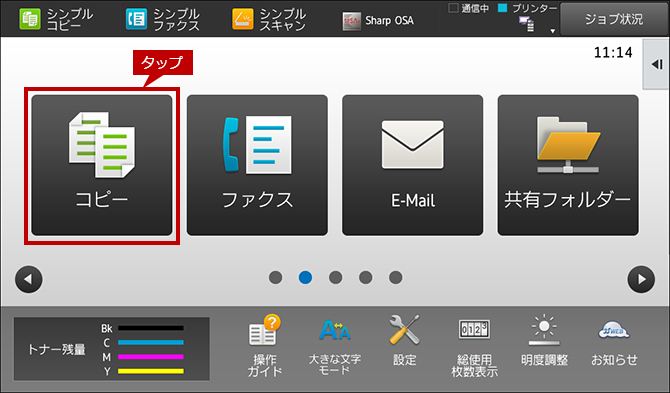Show 総使用枚数表示 counter

[x=474, y=347]
